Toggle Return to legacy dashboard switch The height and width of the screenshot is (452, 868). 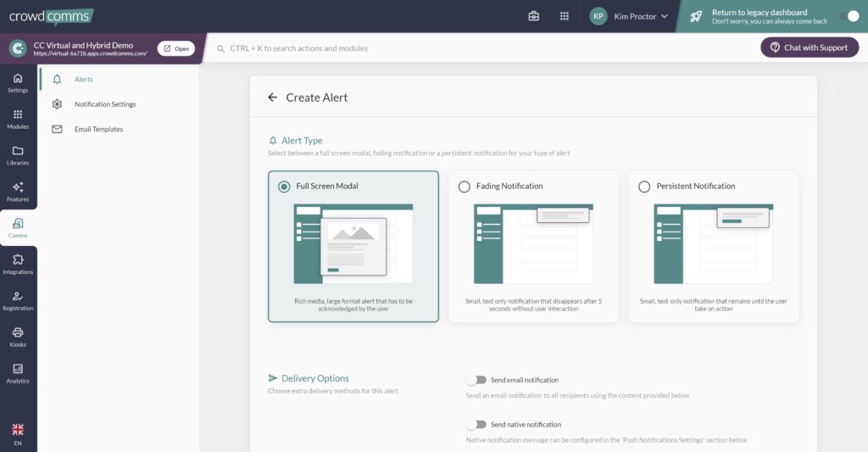click(848, 16)
